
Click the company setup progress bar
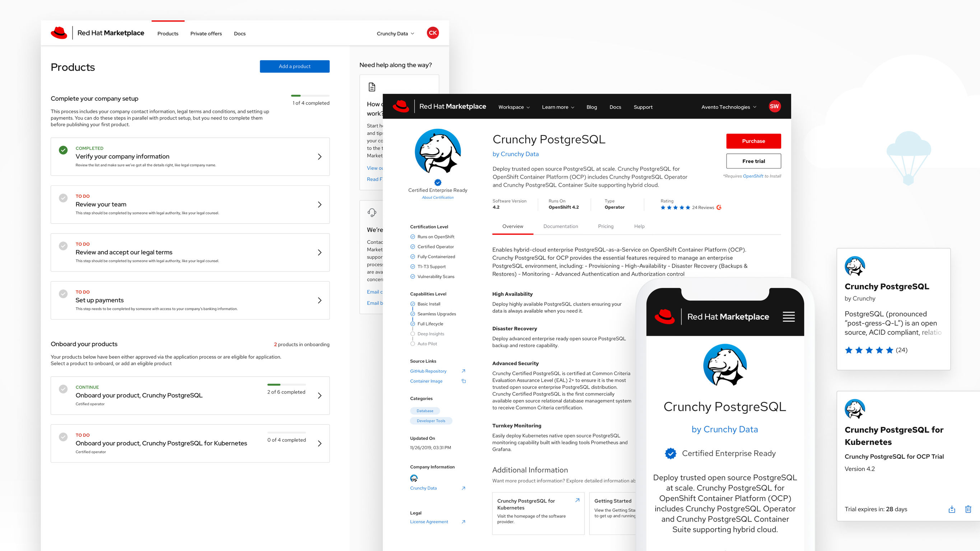pyautogui.click(x=310, y=96)
